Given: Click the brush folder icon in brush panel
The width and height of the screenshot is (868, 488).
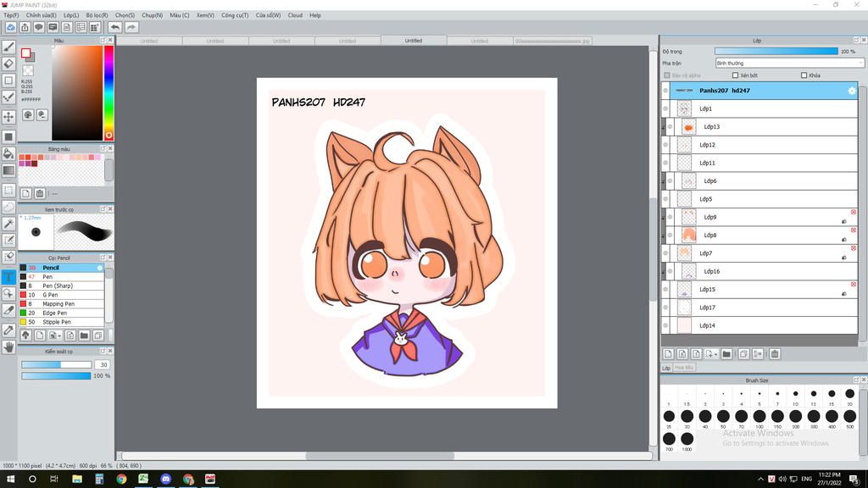Looking at the screenshot, I should [84, 335].
